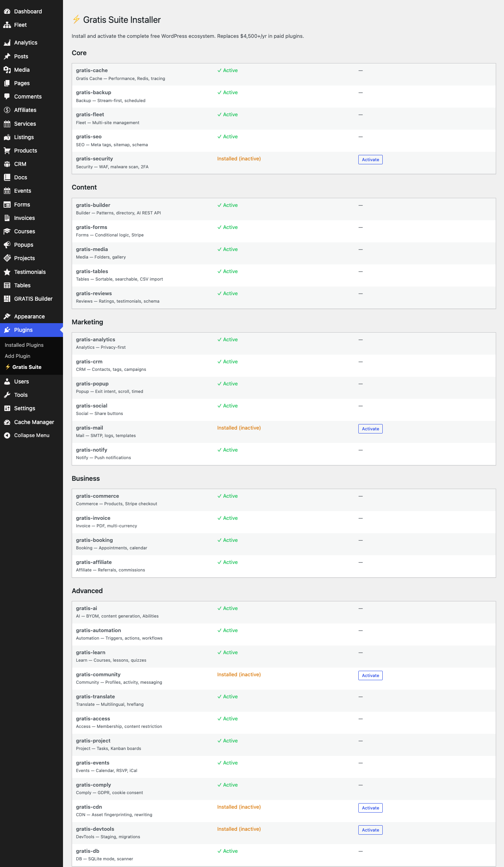
Task: Click the Cache Manager gauge icon
Action: [x=7, y=422]
